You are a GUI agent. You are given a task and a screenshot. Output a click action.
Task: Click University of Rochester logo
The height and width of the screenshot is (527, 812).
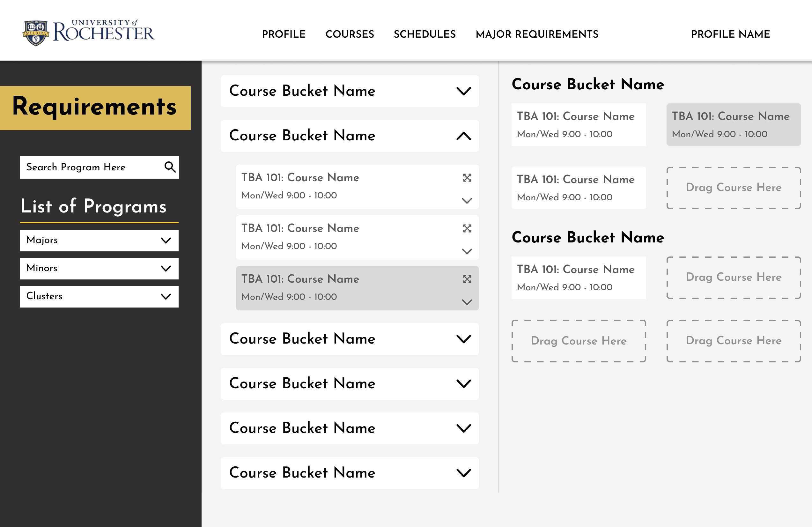pyautogui.click(x=88, y=33)
